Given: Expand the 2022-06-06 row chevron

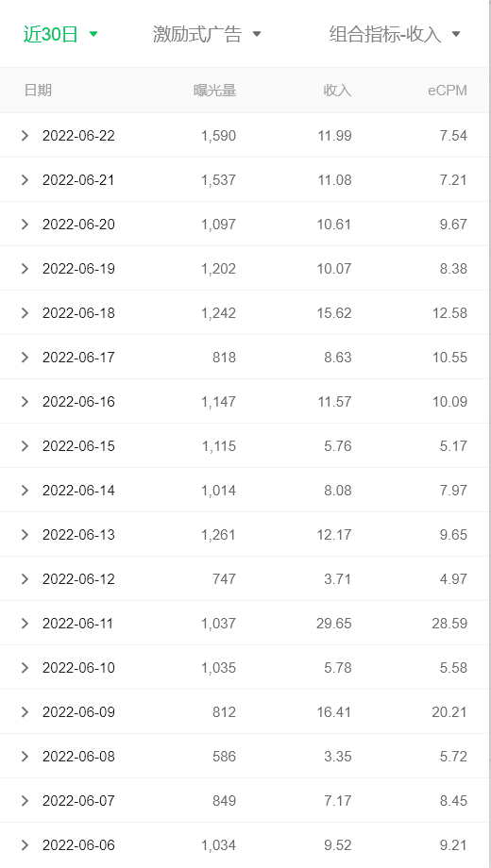Looking at the screenshot, I should [x=25, y=845].
